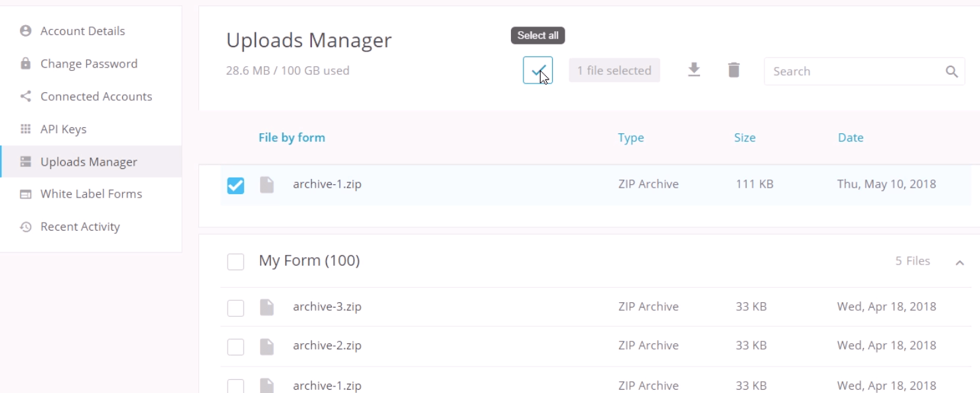Viewport: 980px width, 393px height.
Task: Check the archive-3.zip file checkbox
Action: [236, 308]
